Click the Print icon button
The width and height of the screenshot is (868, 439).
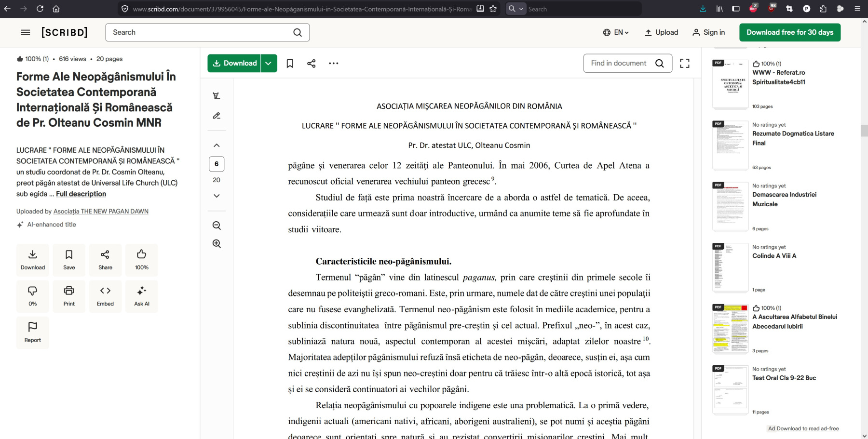69,296
